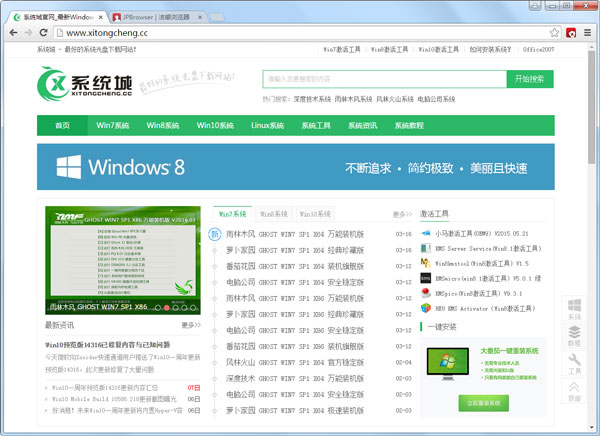The image size is (600, 436).
Task: Click the monitor image in 一键安装 panel
Action: (448, 363)
